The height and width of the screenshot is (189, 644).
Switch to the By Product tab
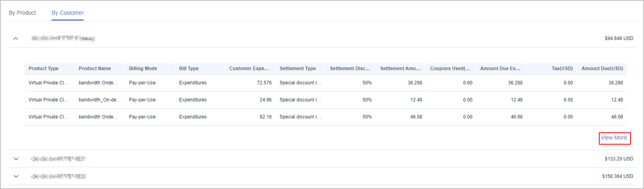pyautogui.click(x=22, y=13)
